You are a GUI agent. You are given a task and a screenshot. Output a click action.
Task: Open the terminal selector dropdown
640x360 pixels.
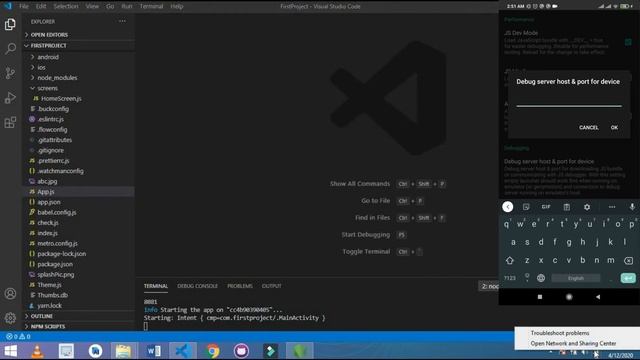pos(489,286)
